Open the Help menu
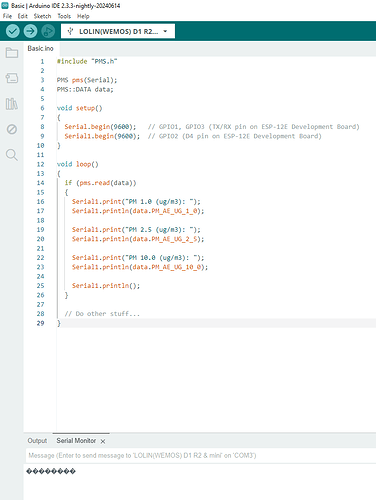 (83, 16)
